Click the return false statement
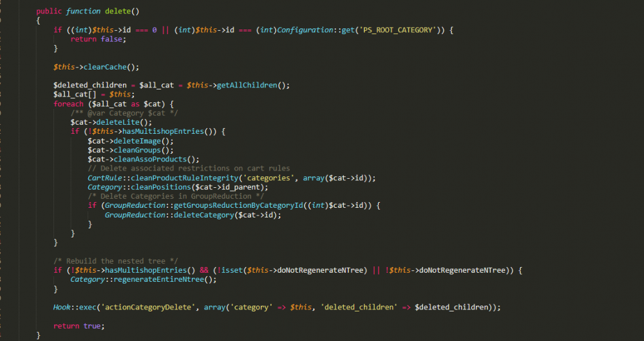The height and width of the screenshot is (341, 644). 98,39
